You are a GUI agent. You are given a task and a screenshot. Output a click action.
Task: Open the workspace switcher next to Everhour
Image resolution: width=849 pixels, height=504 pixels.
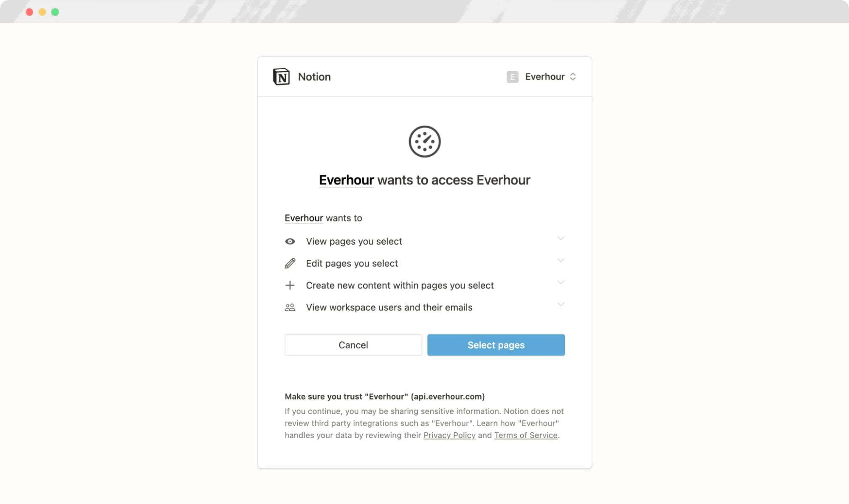point(574,76)
